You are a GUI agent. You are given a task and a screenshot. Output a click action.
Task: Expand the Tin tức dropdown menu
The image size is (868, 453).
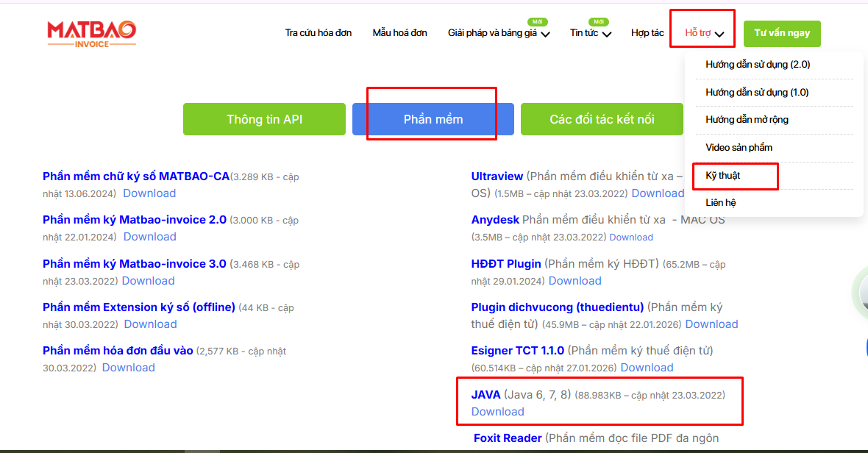[x=590, y=33]
